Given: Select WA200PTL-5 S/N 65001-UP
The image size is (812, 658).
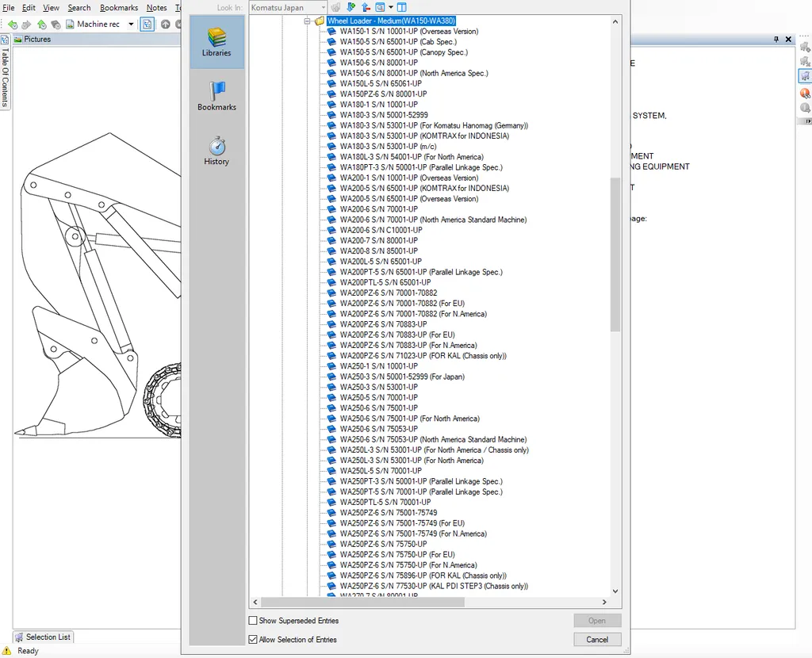Looking at the screenshot, I should (x=385, y=283).
